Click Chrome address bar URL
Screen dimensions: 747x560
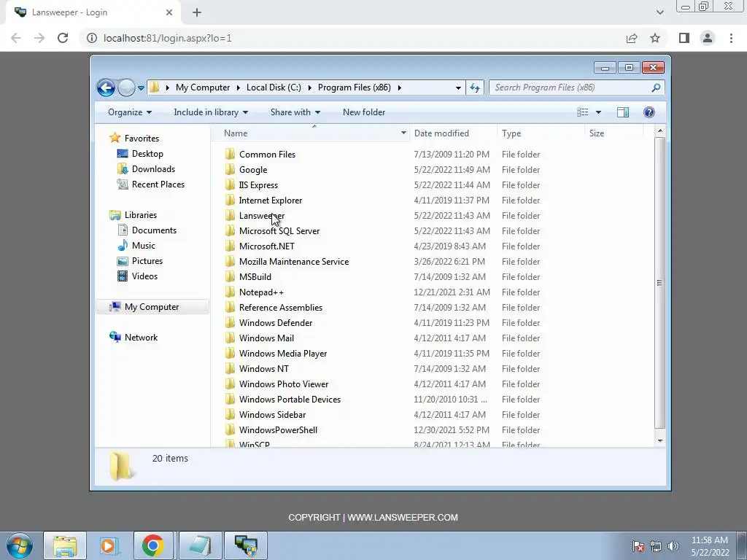(168, 38)
